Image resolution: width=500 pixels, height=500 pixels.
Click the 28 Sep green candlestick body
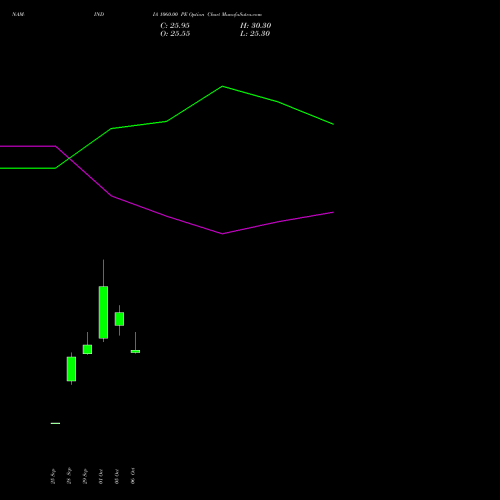click(71, 369)
